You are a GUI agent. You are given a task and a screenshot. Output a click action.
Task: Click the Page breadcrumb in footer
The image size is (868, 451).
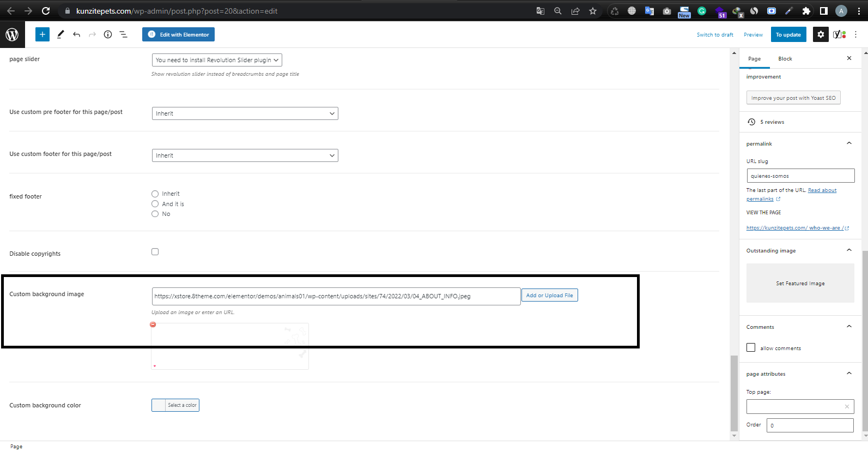coord(16,446)
